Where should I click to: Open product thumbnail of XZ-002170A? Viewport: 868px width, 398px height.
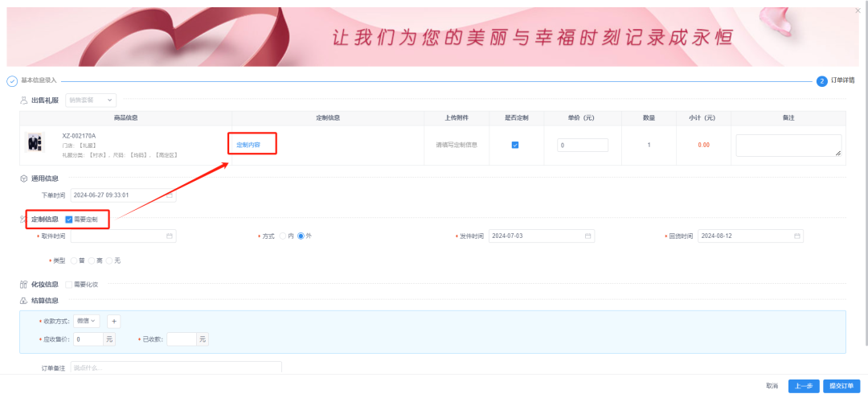[x=35, y=142]
